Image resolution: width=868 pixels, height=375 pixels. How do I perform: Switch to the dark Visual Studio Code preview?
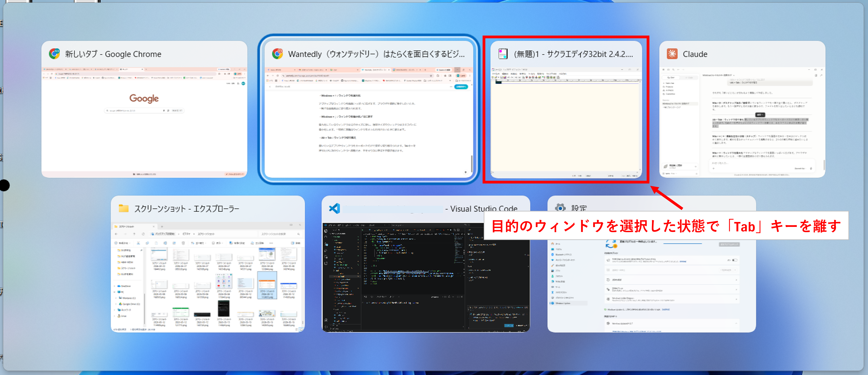pos(425,277)
